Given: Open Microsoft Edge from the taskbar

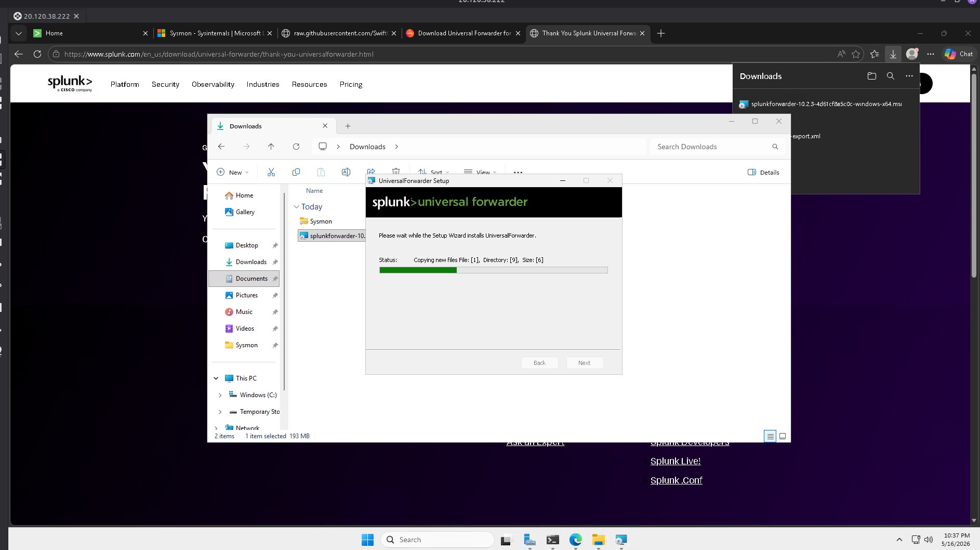Looking at the screenshot, I should pos(575,540).
